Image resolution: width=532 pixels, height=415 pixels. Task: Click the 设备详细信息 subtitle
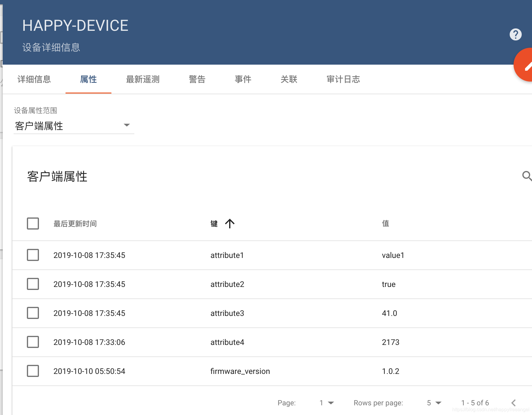51,47
